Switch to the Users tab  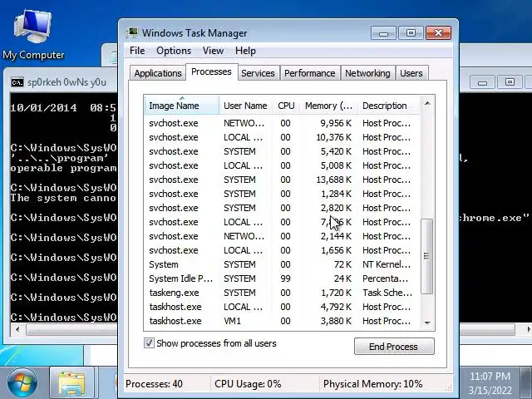click(411, 73)
